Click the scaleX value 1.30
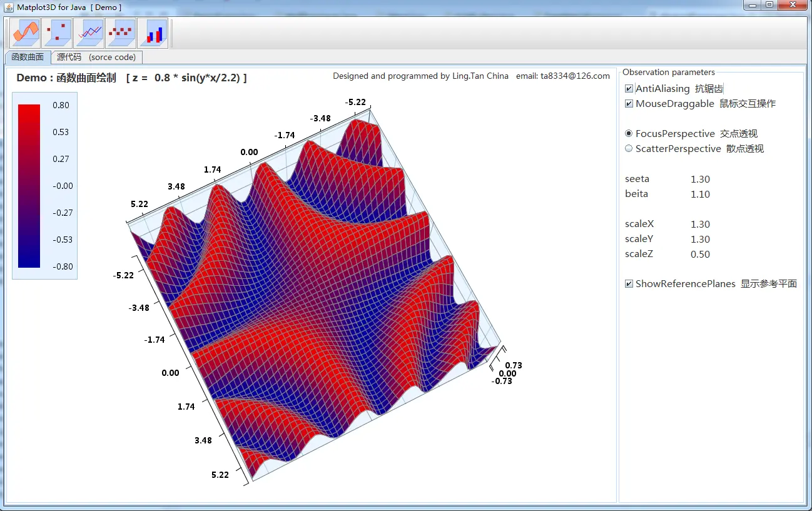This screenshot has height=511, width=812. (x=700, y=225)
